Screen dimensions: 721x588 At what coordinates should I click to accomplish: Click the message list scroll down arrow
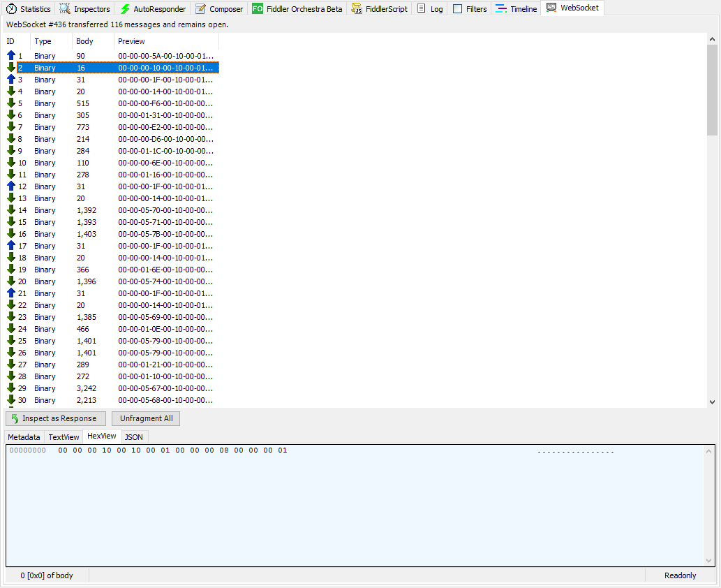coord(712,402)
